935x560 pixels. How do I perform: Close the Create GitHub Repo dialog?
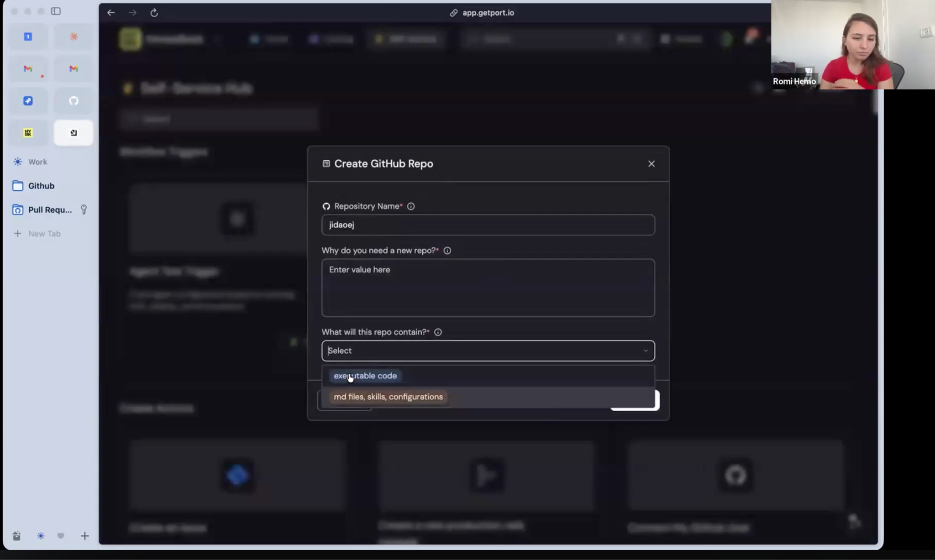pos(651,164)
